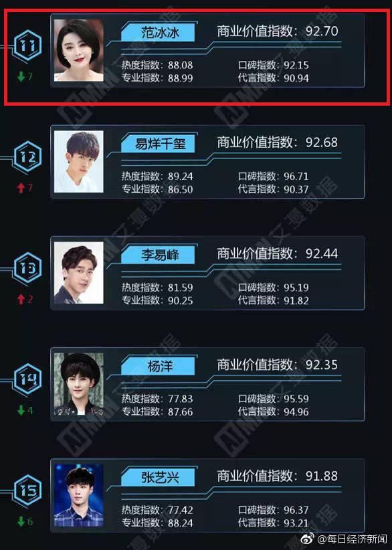Screen dimensions: 392x550
Task: Click the rank 15 hexagon badge
Action: coord(27,490)
